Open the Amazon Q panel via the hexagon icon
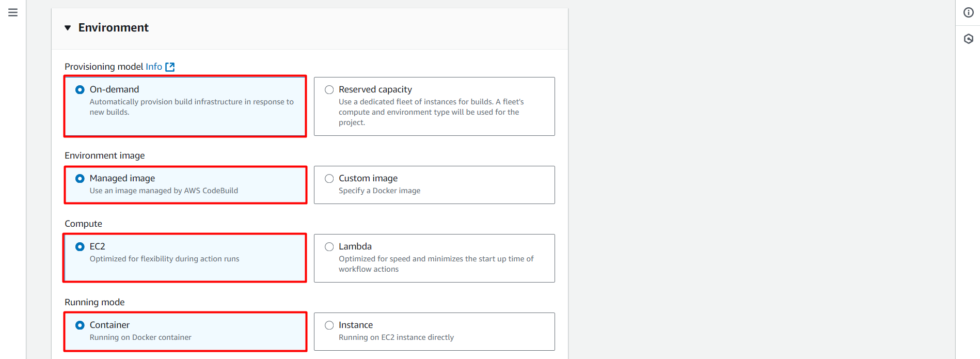The image size is (980, 359). (968, 39)
